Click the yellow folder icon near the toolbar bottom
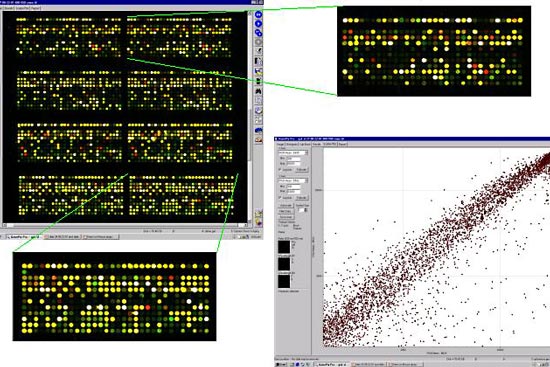 pos(259,213)
